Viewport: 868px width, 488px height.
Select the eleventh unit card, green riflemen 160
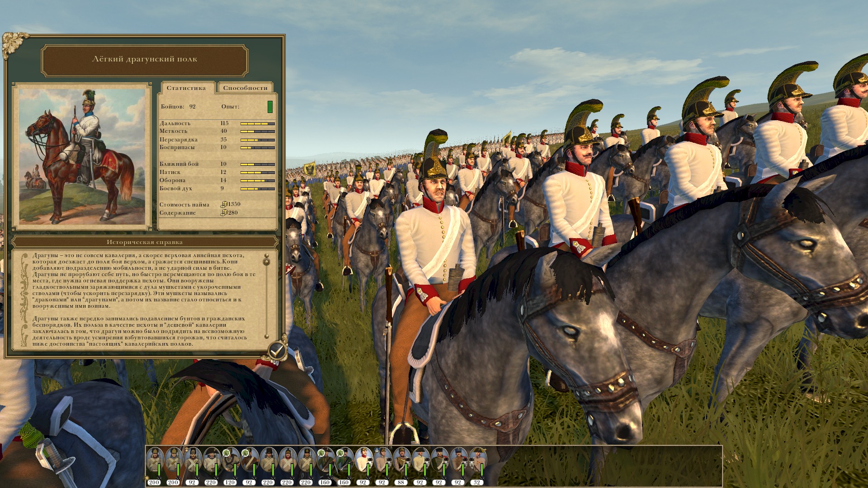(344, 466)
